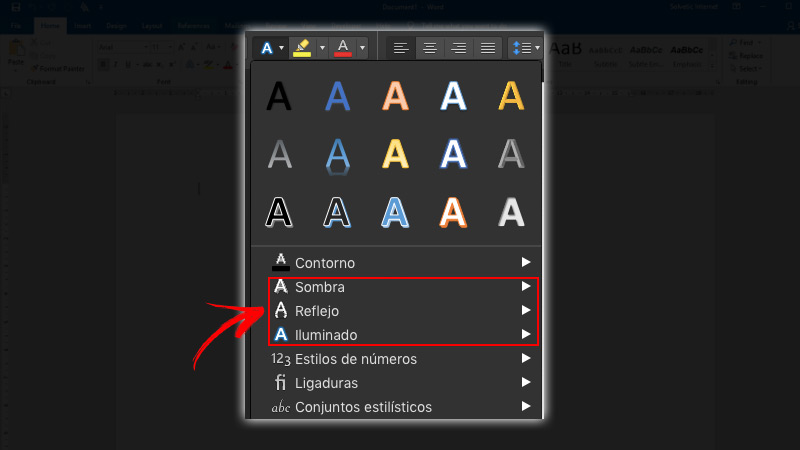This screenshot has height=450, width=800.
Task: Choose the peach orange fill text effect
Action: 395,96
